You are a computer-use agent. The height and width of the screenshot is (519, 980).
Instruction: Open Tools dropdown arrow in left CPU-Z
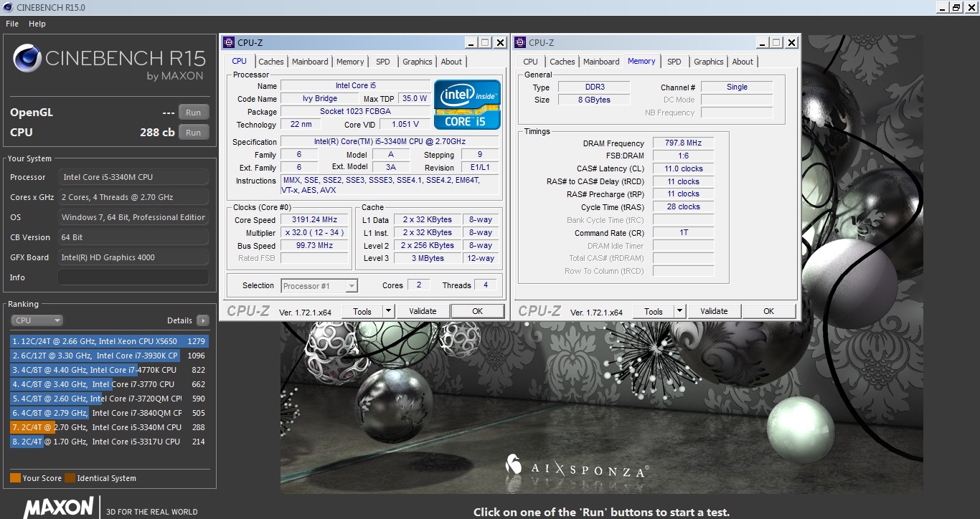click(389, 311)
